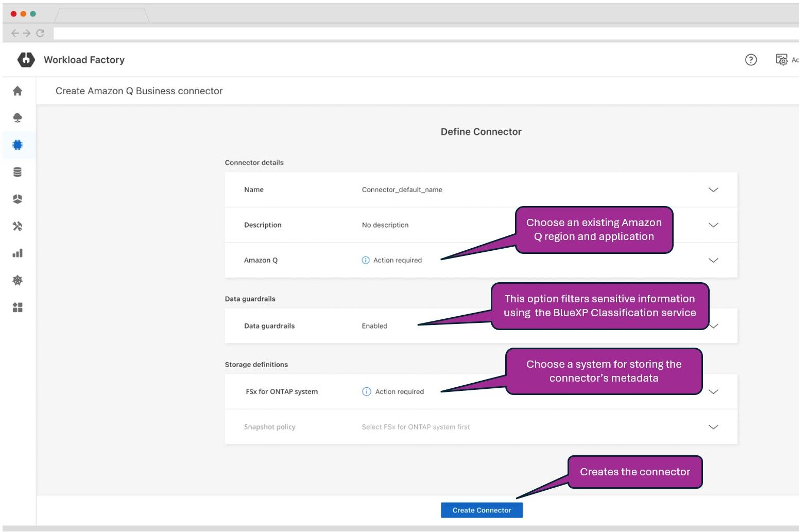Click the ship wheel Kubernetes icon

coord(18,280)
